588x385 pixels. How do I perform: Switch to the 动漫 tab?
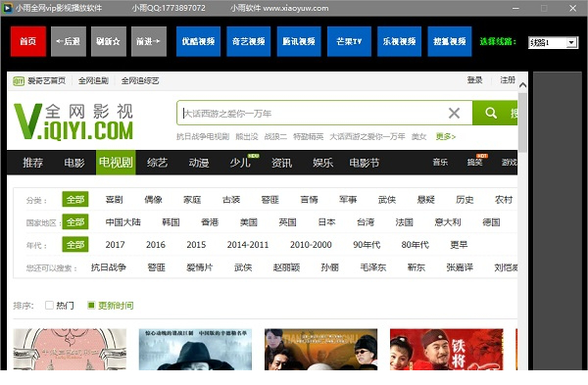pyautogui.click(x=199, y=163)
